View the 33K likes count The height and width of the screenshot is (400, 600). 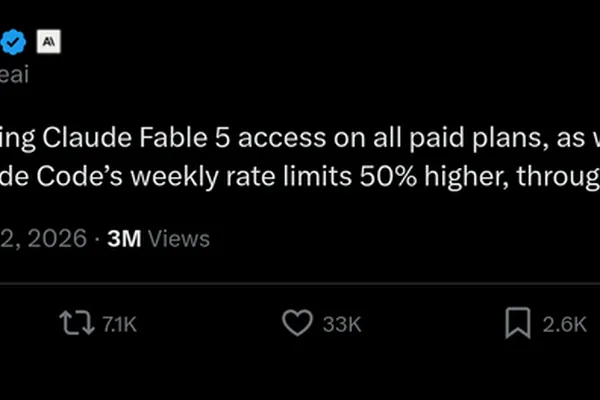pos(342,325)
